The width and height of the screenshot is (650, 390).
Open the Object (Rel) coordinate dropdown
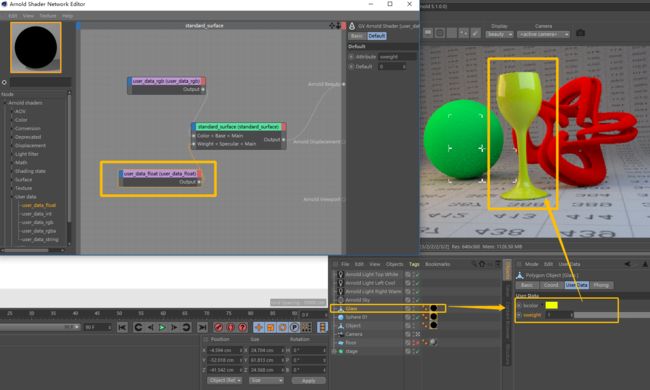click(224, 380)
